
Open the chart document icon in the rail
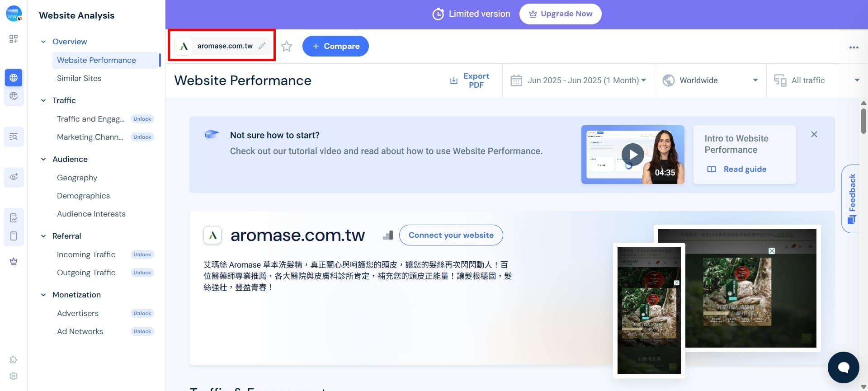click(x=14, y=218)
